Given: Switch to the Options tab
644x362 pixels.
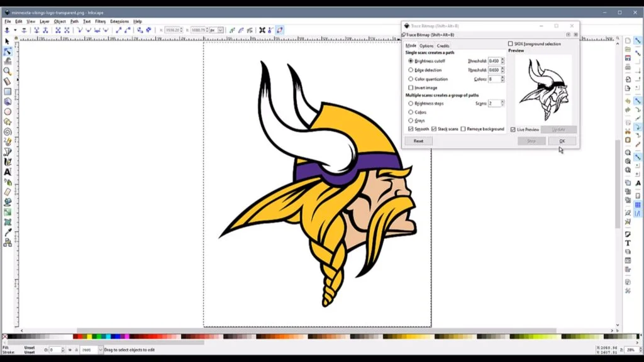Looking at the screenshot, I should pos(426,46).
